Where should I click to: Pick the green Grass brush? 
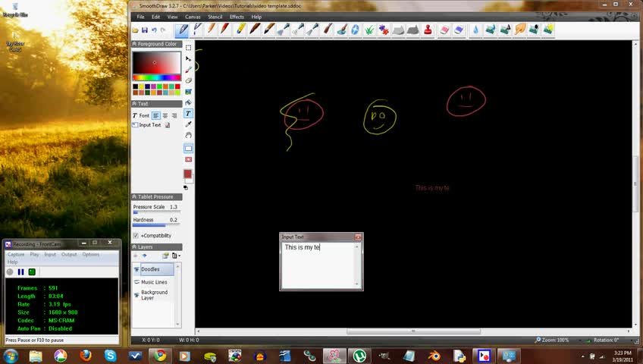tap(369, 30)
